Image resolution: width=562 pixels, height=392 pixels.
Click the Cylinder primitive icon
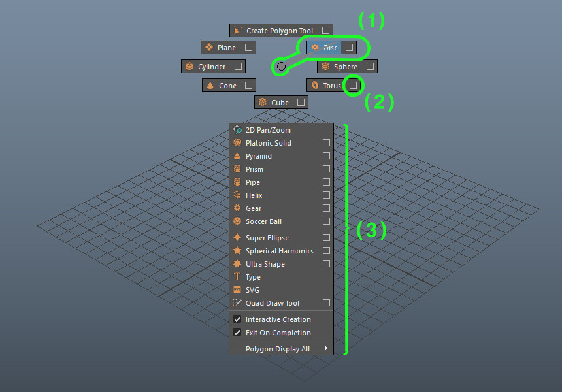(190, 66)
